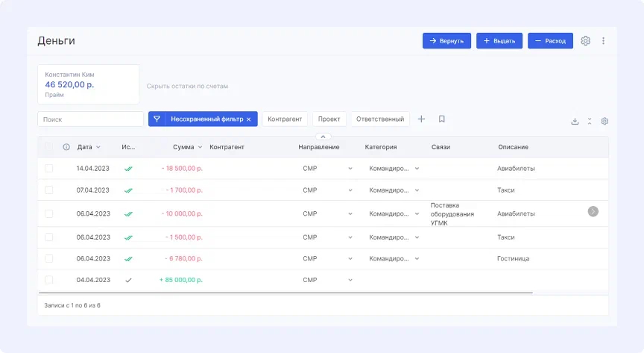This screenshot has height=353, width=644.
Task: Click the - 18 500,00 р. amount
Action: coord(182,168)
